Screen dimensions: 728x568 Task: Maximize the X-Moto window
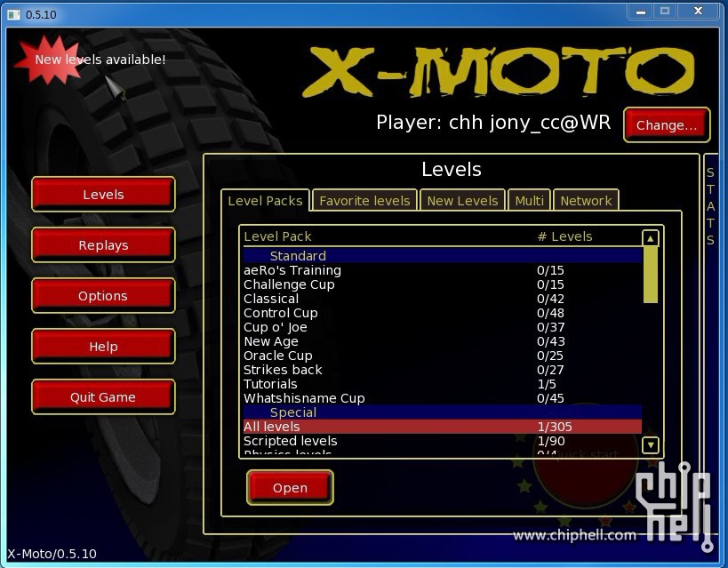pos(665,12)
